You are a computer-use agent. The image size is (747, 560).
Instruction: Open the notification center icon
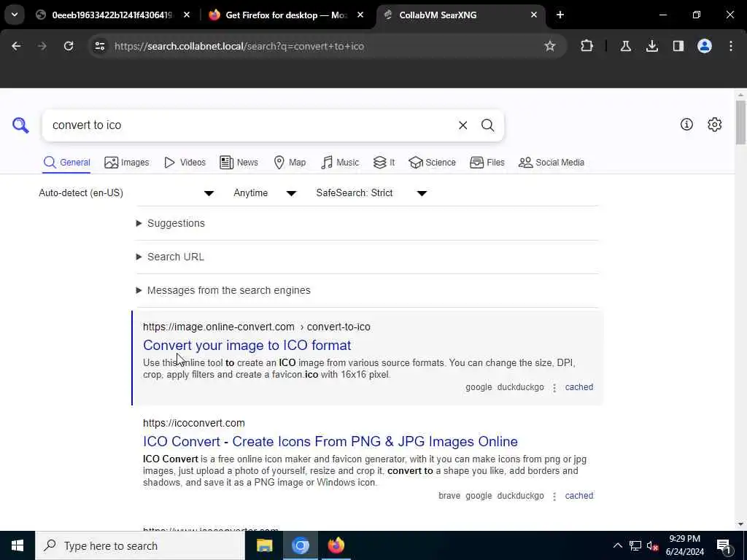coord(724,546)
